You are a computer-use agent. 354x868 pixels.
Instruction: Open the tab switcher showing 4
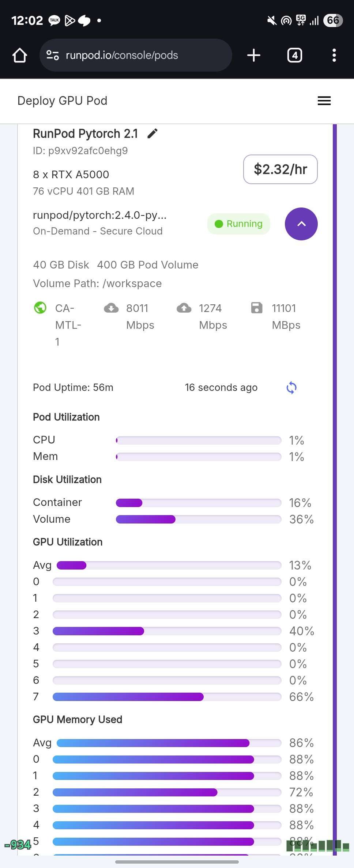click(295, 56)
